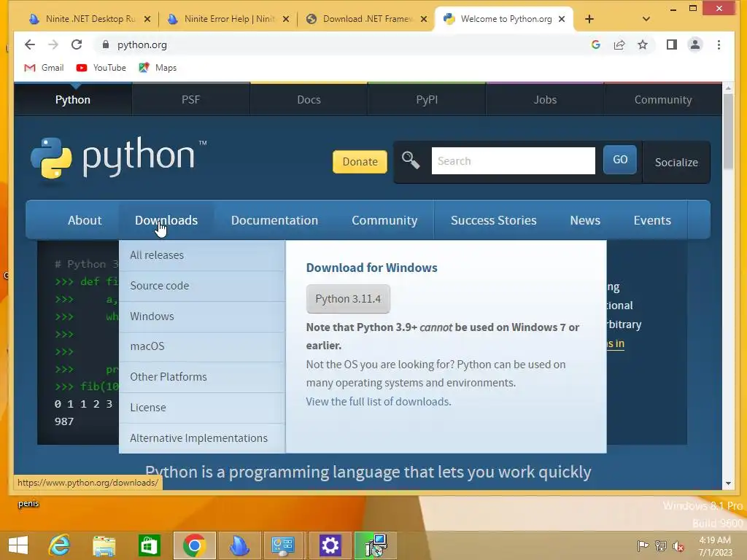This screenshot has width=747, height=560.
Task: Open the Ninite taskbar icon
Action: click(x=239, y=545)
